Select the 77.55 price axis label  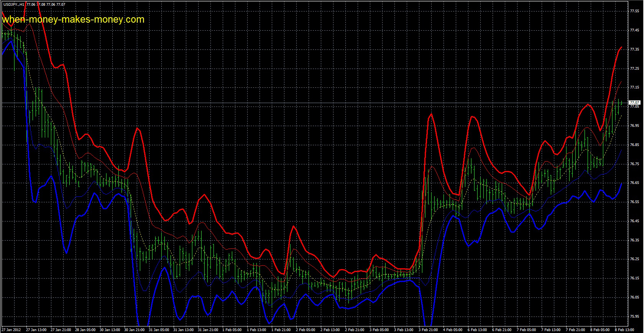tap(634, 11)
